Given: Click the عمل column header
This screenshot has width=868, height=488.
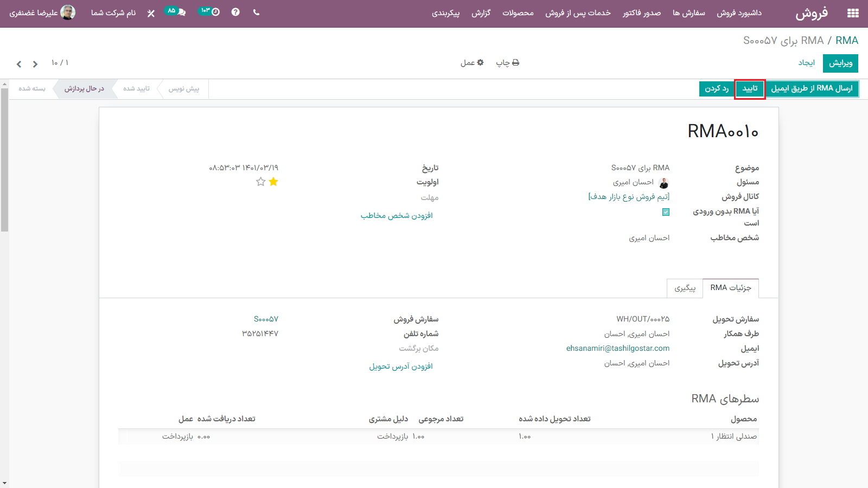Looking at the screenshot, I should click(x=186, y=419).
